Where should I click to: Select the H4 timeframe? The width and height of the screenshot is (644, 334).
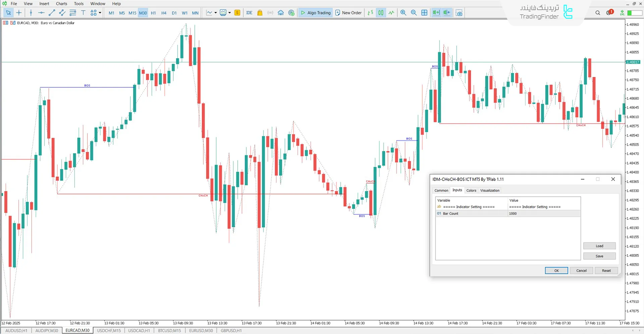click(x=164, y=13)
